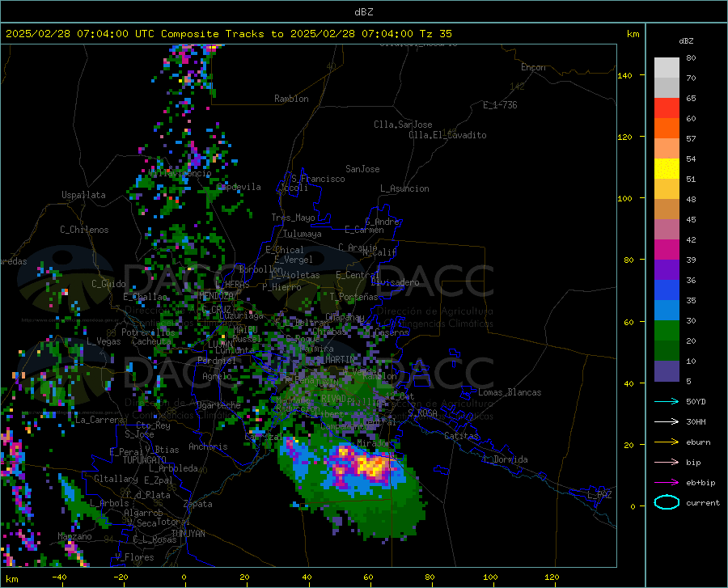Click the Clla.El_Cavadito label

coord(447,135)
